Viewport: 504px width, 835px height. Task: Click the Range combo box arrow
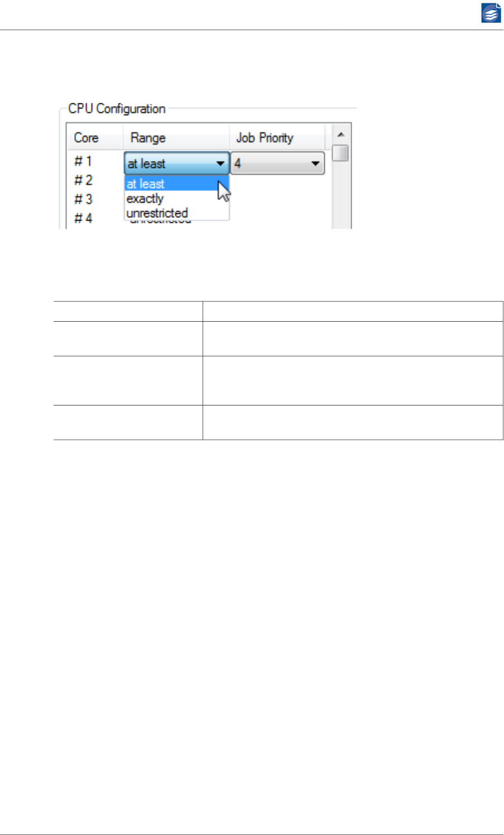pos(220,164)
